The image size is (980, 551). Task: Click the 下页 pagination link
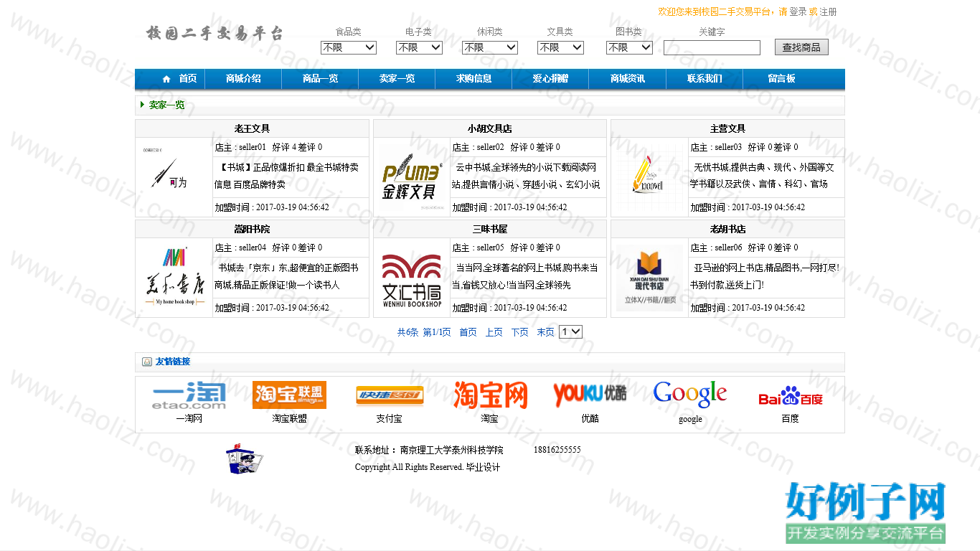[x=519, y=332]
